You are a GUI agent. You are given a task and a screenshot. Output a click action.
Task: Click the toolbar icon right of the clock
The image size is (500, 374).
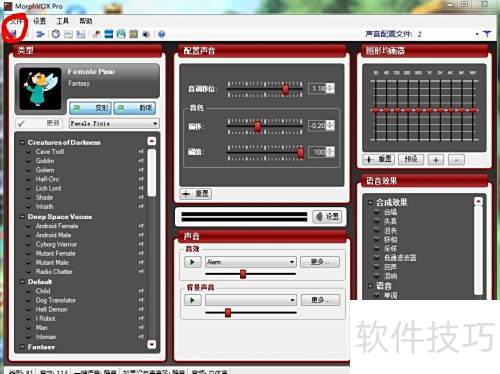68,34
